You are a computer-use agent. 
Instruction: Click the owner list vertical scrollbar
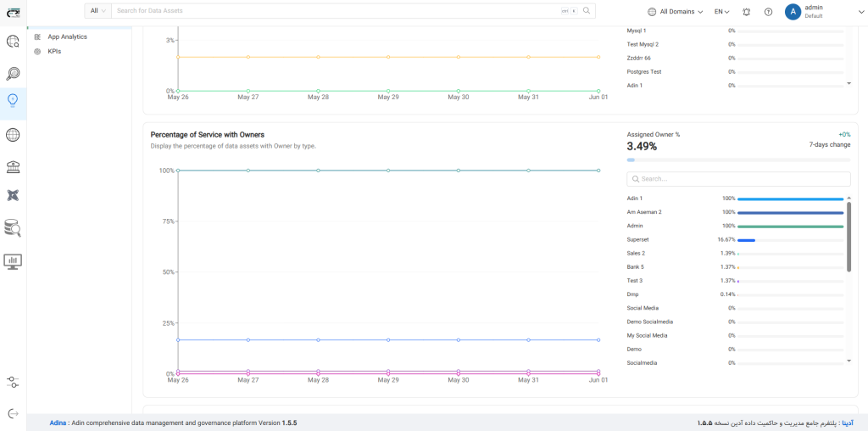[849, 238]
